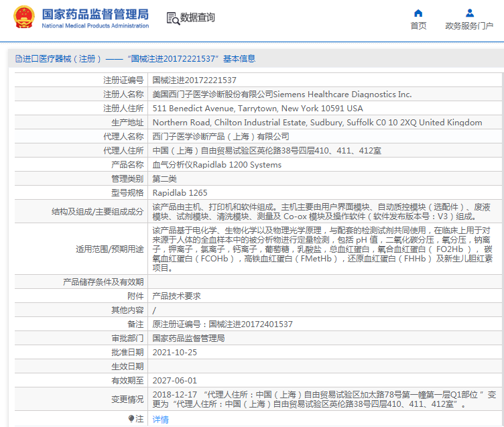
Task: Click the 产品储存条件及有效期 label
Action: [x=103, y=282]
